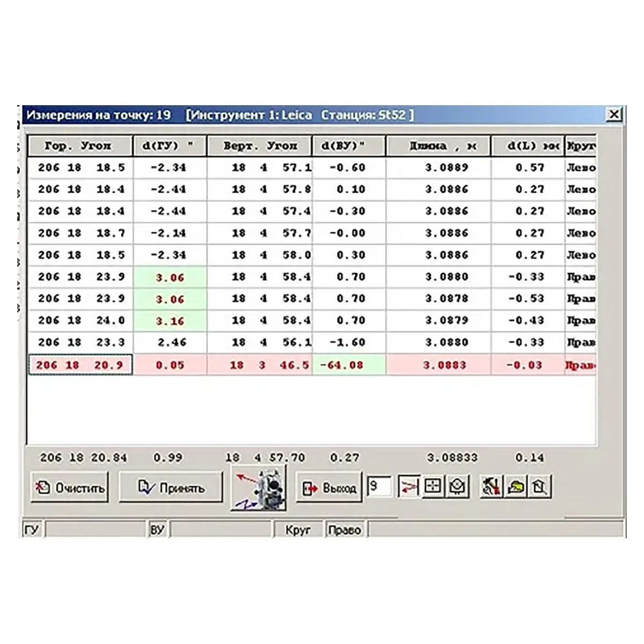Click the red arrows measurement mode icon
The width and height of the screenshot is (644, 644).
(408, 487)
